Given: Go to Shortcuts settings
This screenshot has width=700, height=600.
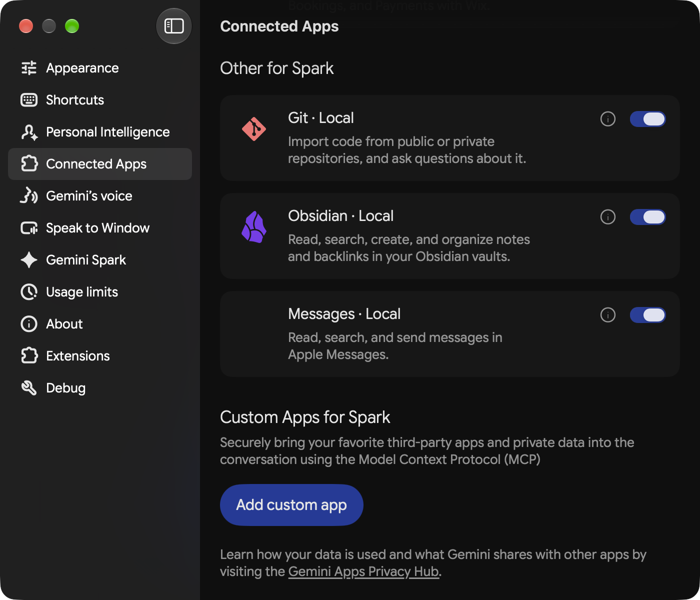Looking at the screenshot, I should pos(100,100).
